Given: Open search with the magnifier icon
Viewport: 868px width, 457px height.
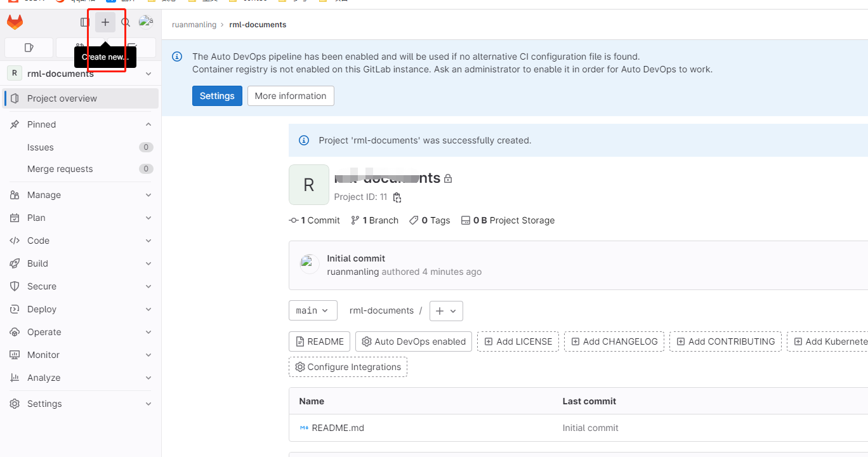Looking at the screenshot, I should point(126,22).
